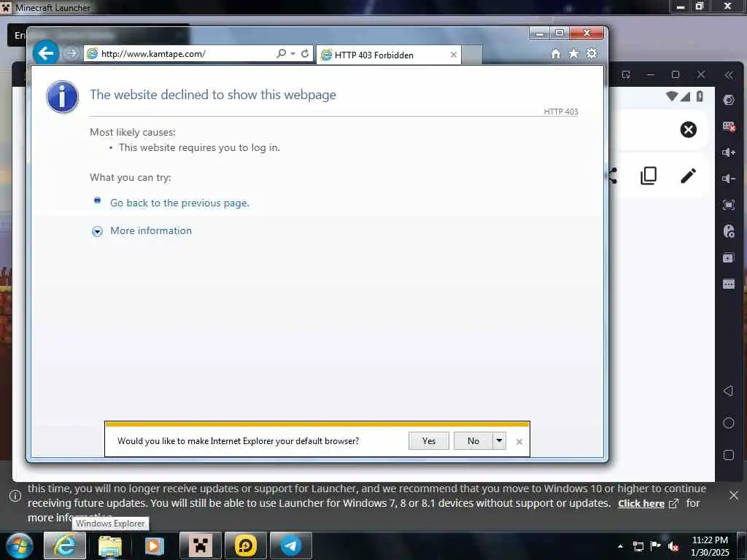747x560 pixels.
Task: Click Internet Explorer taskbar icon
Action: coord(65,545)
